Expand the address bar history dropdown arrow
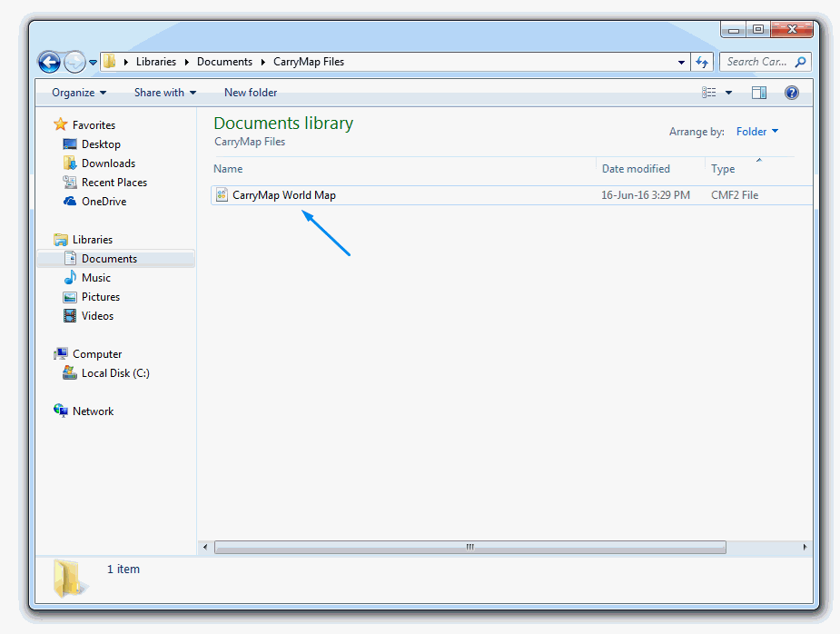 tap(682, 63)
